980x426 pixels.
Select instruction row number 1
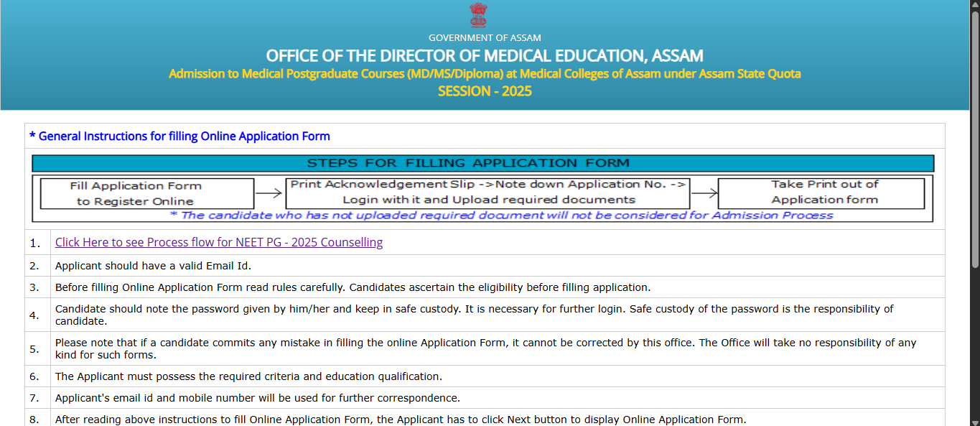coord(36,242)
